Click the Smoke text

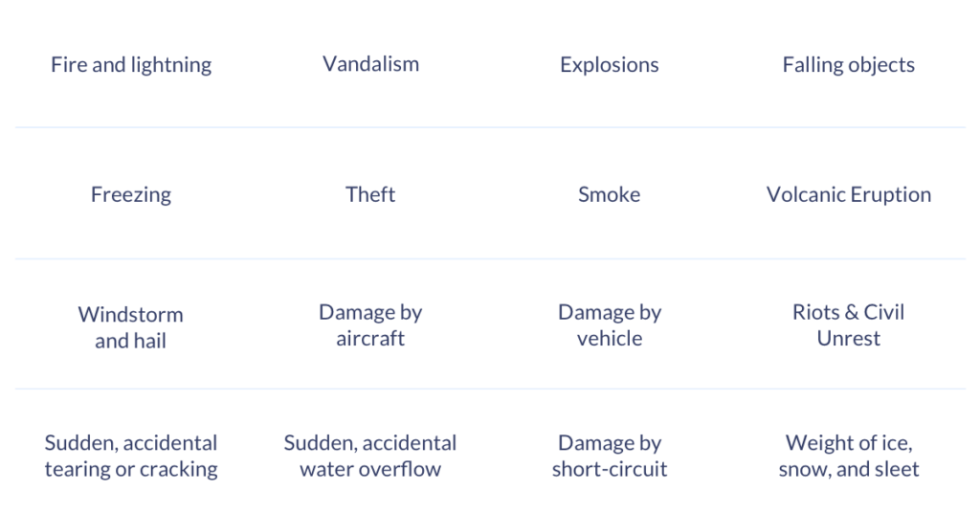610,194
